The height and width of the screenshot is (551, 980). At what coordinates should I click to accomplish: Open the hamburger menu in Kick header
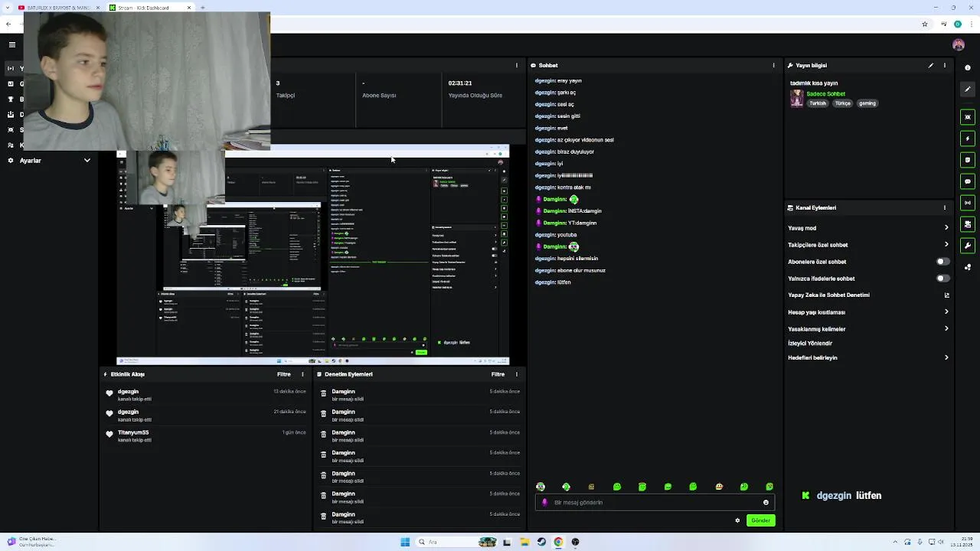(x=11, y=45)
